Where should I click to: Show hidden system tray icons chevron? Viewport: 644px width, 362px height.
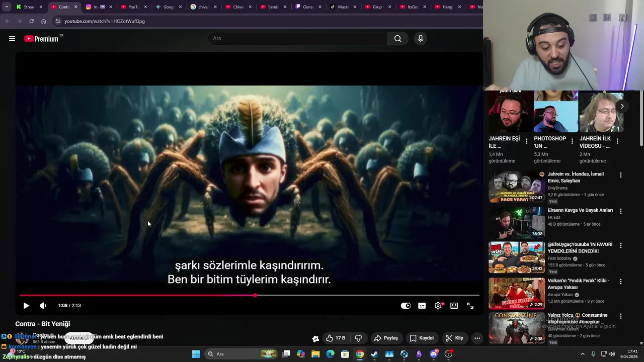583,354
